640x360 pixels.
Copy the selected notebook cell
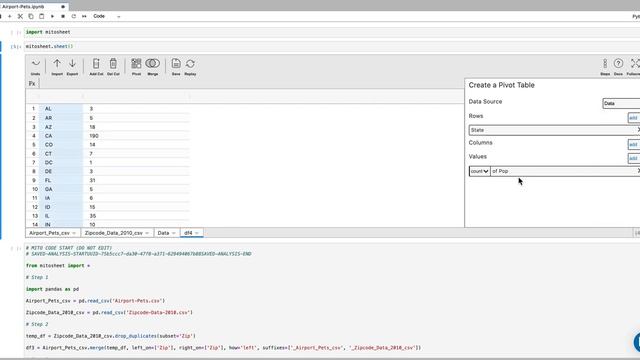[x=31, y=16]
